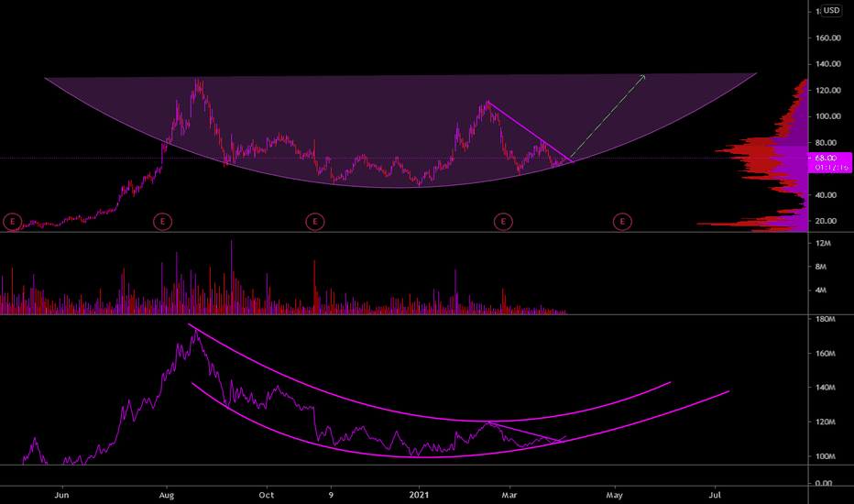The width and height of the screenshot is (854, 504).
Task: Open the USD currency selector
Action: click(x=831, y=10)
